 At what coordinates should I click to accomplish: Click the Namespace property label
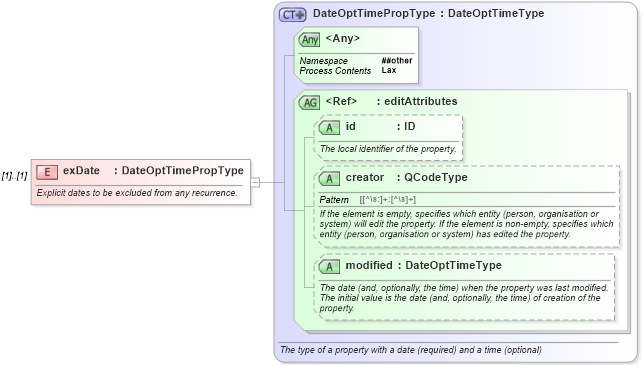(323, 61)
